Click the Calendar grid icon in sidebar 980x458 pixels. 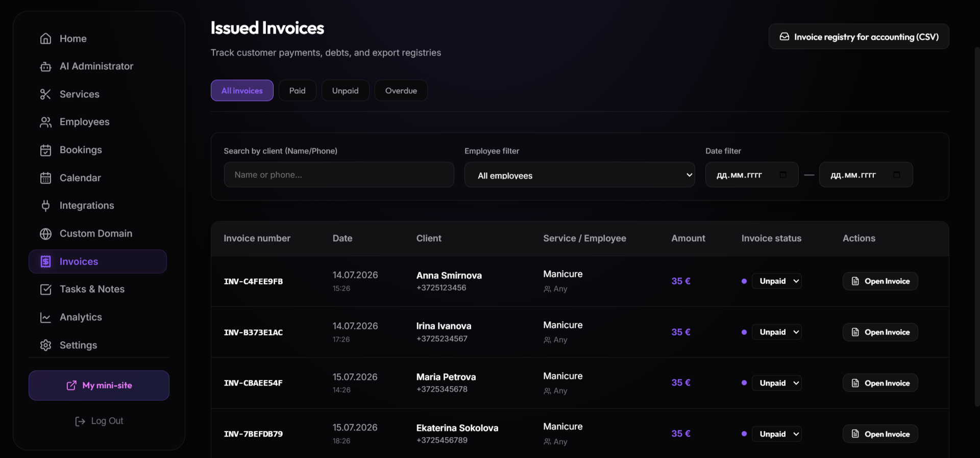pyautogui.click(x=45, y=178)
